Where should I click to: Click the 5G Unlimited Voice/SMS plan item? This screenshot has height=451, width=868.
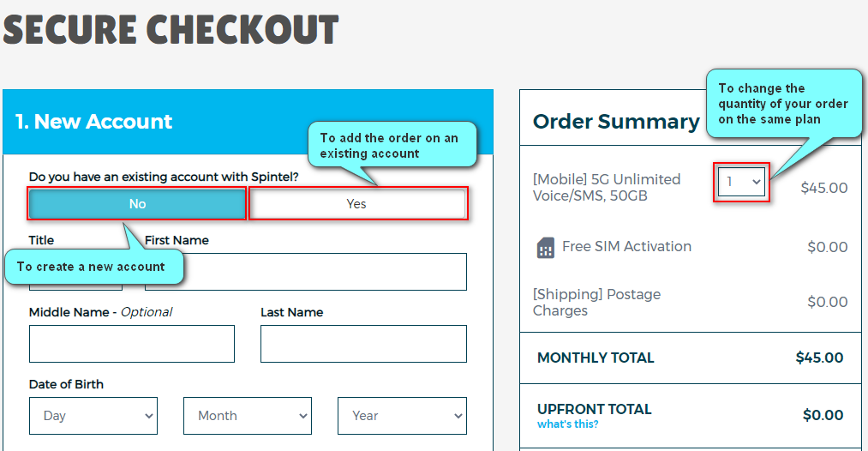pyautogui.click(x=607, y=188)
